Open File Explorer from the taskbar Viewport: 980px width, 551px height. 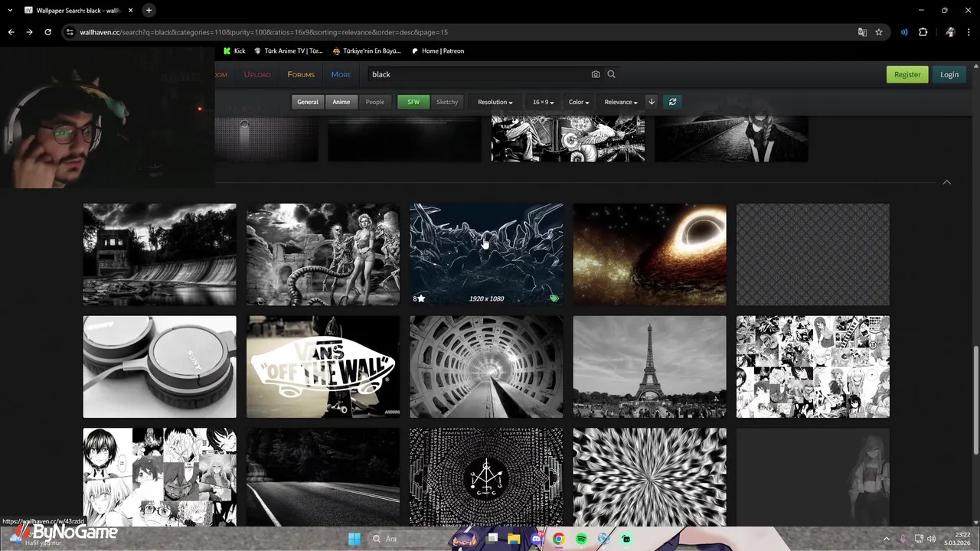[x=514, y=539]
